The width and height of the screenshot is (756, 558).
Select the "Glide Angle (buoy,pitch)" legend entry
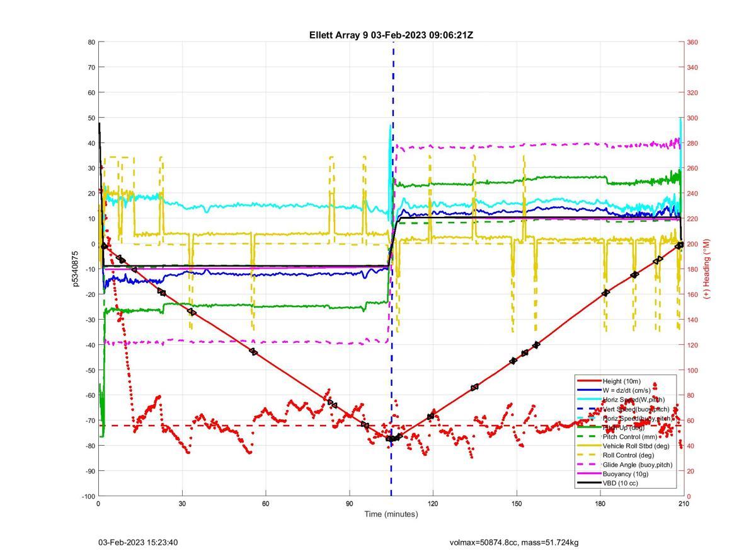point(638,465)
